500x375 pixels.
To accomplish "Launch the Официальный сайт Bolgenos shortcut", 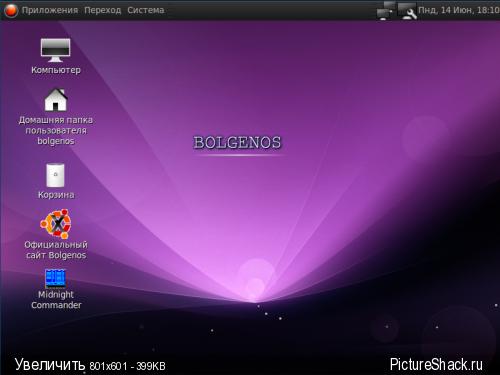I will click(x=56, y=223).
